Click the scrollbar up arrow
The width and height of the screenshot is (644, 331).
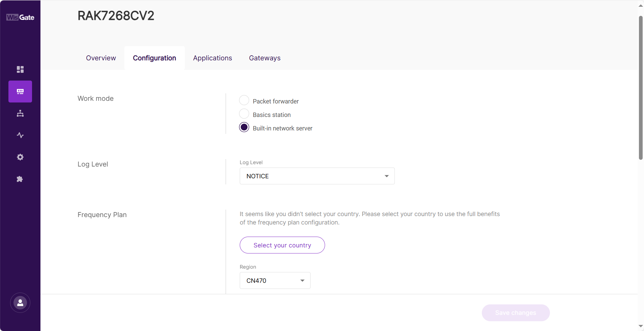641,5
